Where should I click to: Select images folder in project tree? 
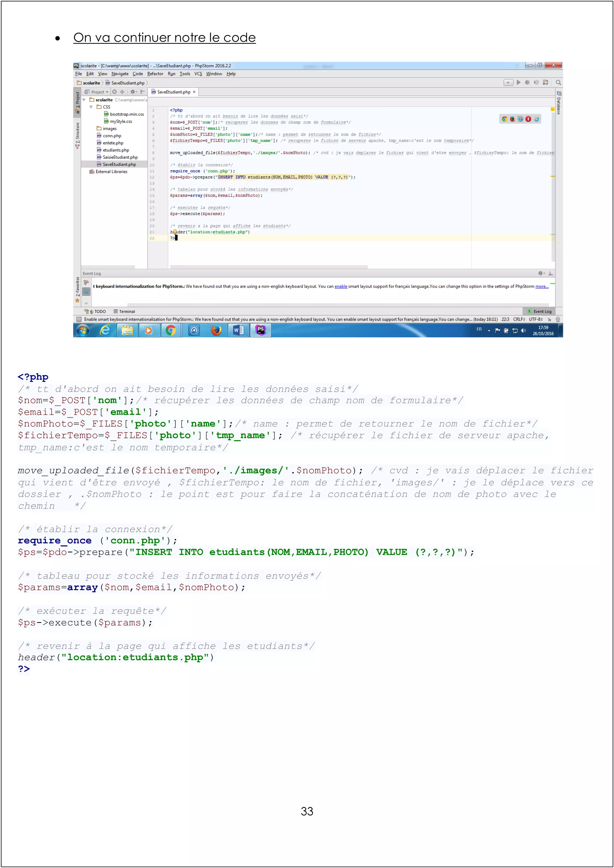tap(107, 129)
